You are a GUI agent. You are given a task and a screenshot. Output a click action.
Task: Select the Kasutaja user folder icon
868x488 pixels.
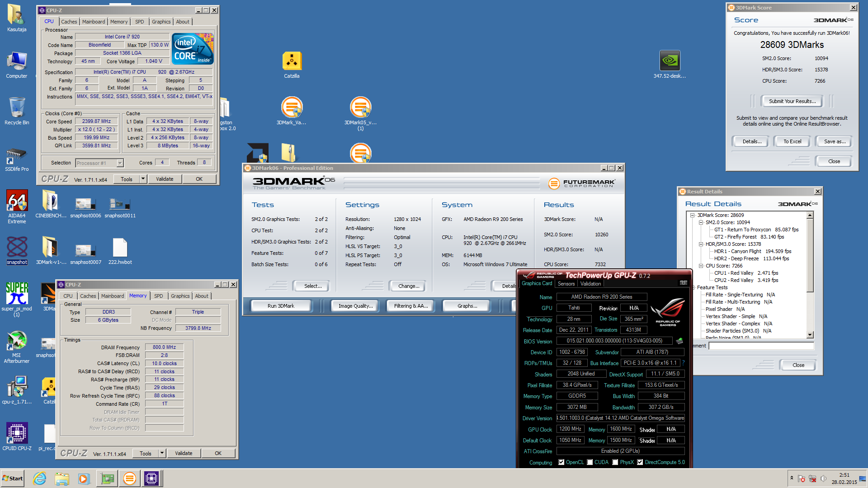click(17, 18)
